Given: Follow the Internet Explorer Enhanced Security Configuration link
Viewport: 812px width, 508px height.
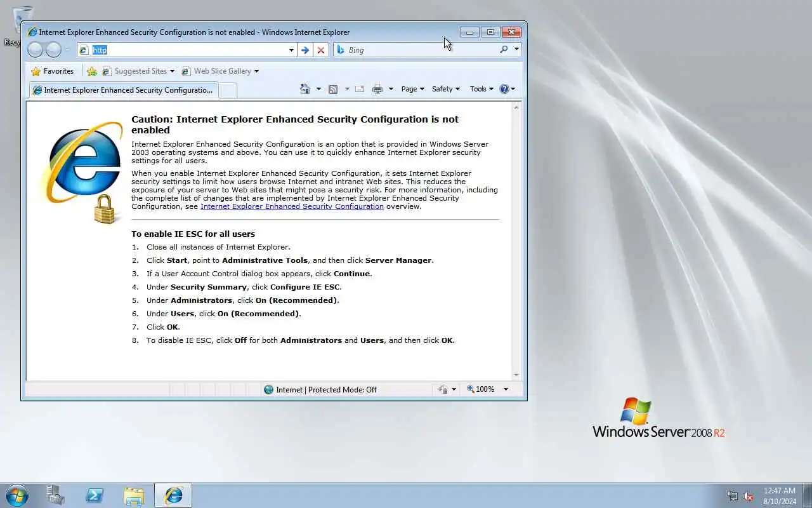Looking at the screenshot, I should (292, 206).
